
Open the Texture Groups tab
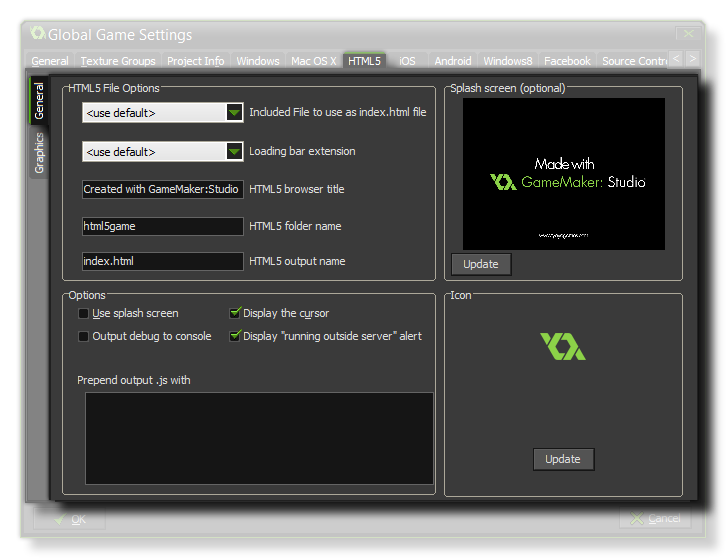click(118, 61)
